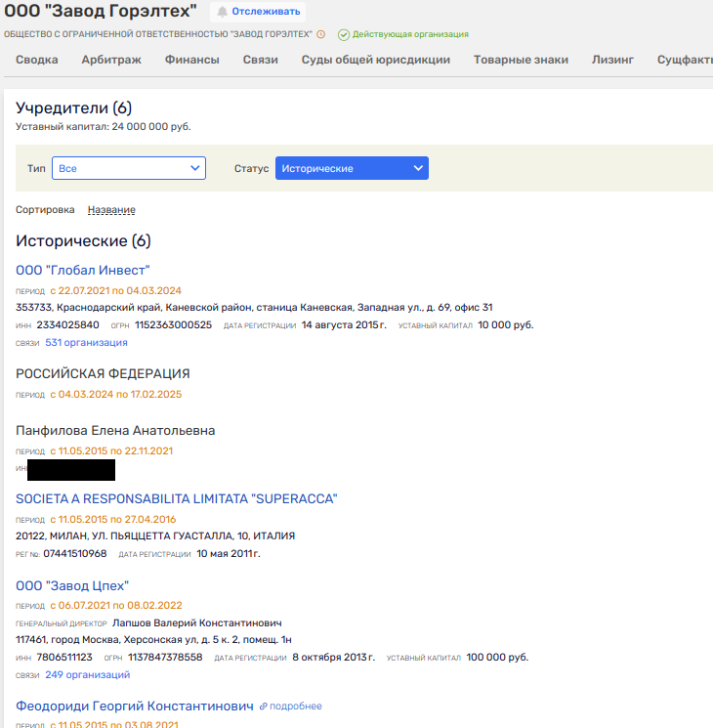Viewport: 713px width, 728px height.
Task: Click registration date 10 мая 2011 г.
Action: point(229,553)
